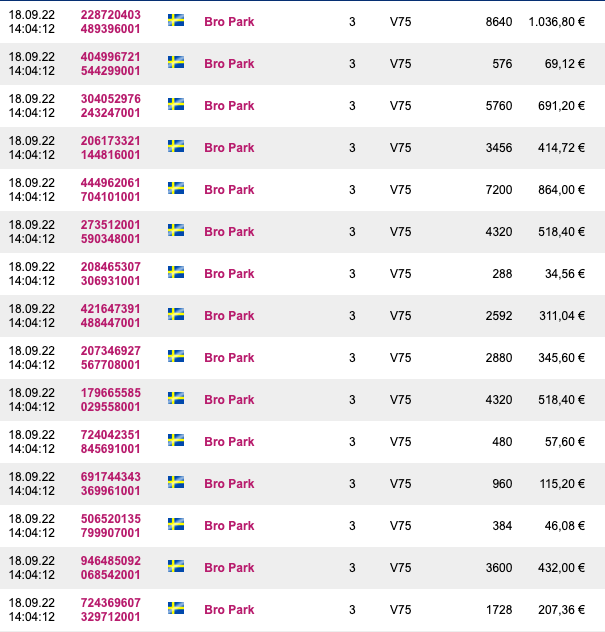Open bet slip 304052976 243247001
The height and width of the screenshot is (632, 605).
tap(110, 106)
